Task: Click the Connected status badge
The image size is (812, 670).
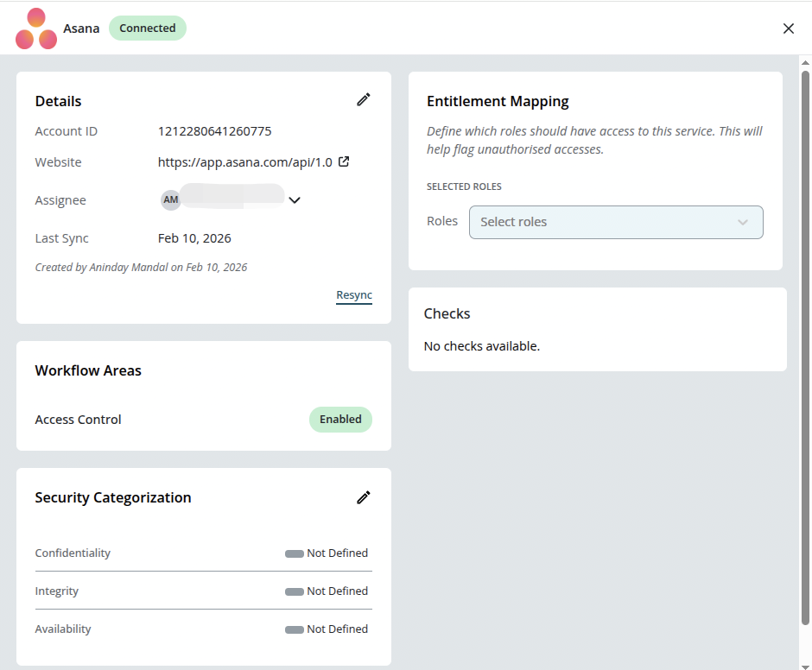Action: tap(147, 28)
